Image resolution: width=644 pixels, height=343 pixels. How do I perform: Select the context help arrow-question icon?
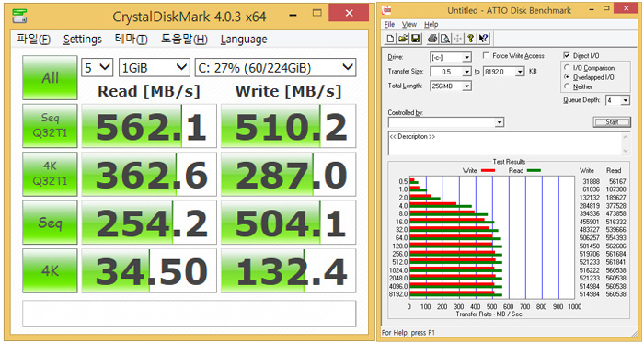(x=483, y=39)
